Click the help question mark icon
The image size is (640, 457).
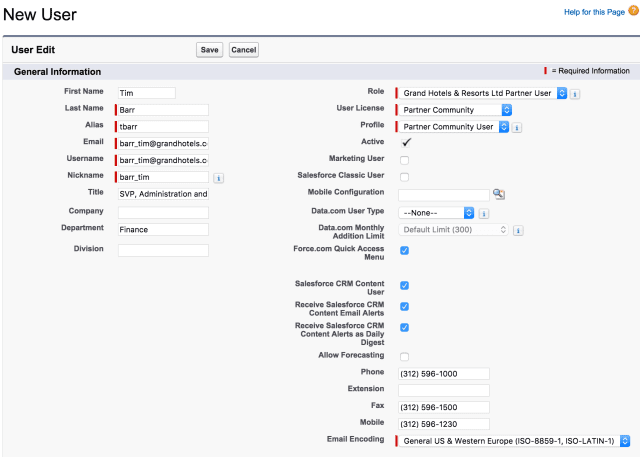tap(634, 11)
